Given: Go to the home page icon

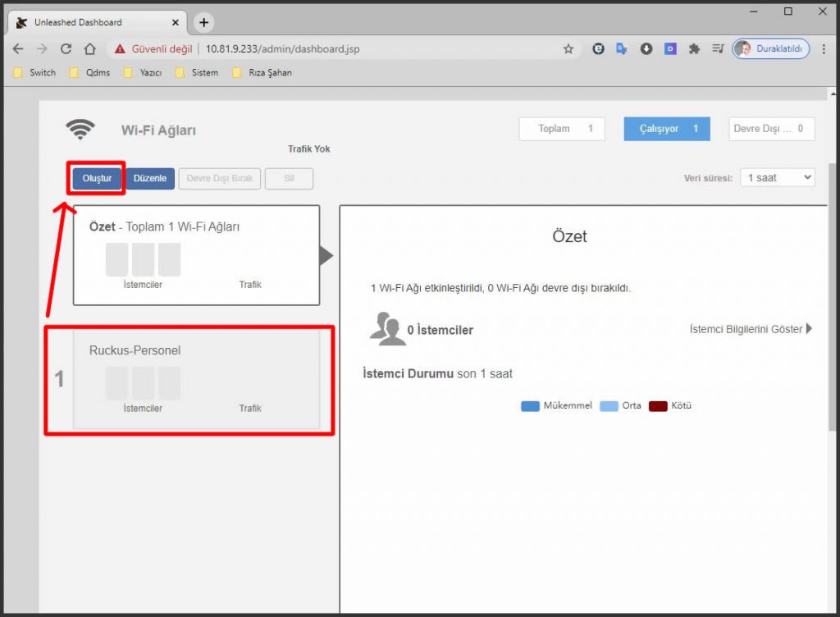Looking at the screenshot, I should (x=90, y=48).
